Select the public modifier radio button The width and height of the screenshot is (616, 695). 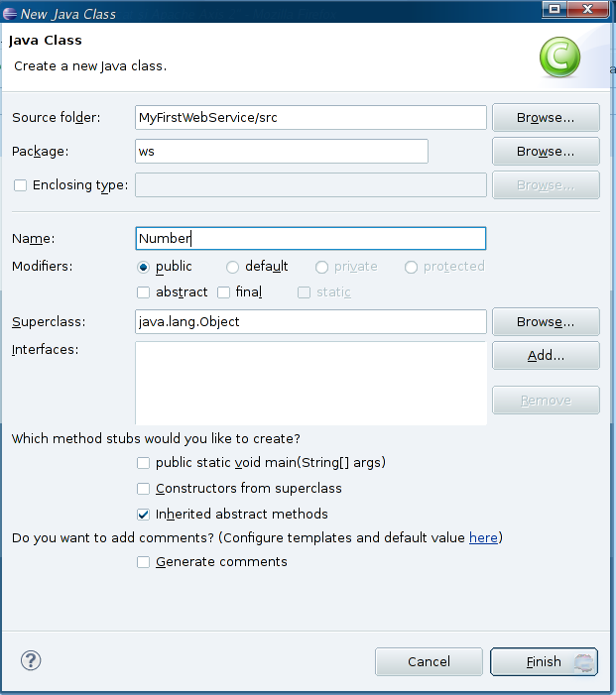tap(143, 267)
